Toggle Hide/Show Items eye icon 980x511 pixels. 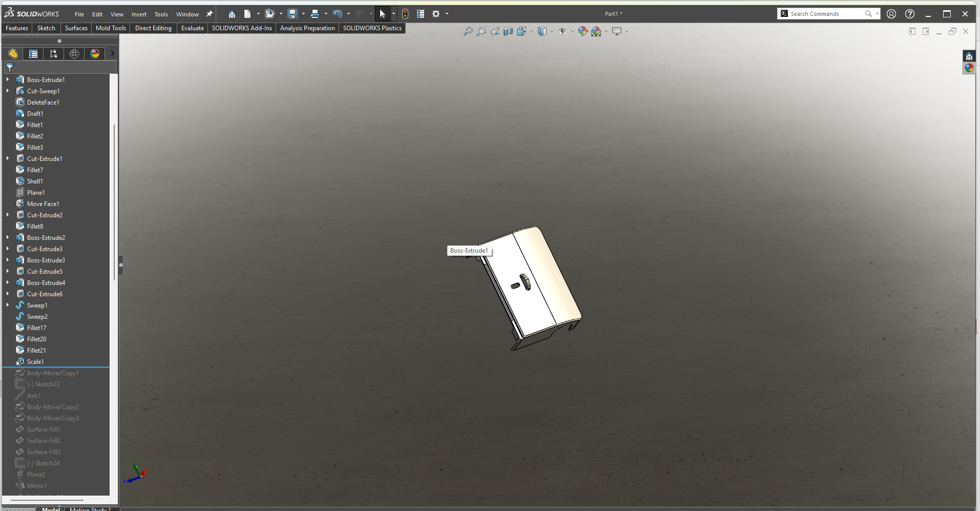pos(562,32)
